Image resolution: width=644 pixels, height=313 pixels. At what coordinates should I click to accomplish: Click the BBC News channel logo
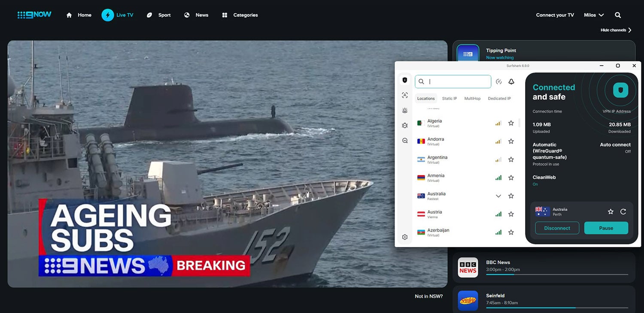click(468, 268)
